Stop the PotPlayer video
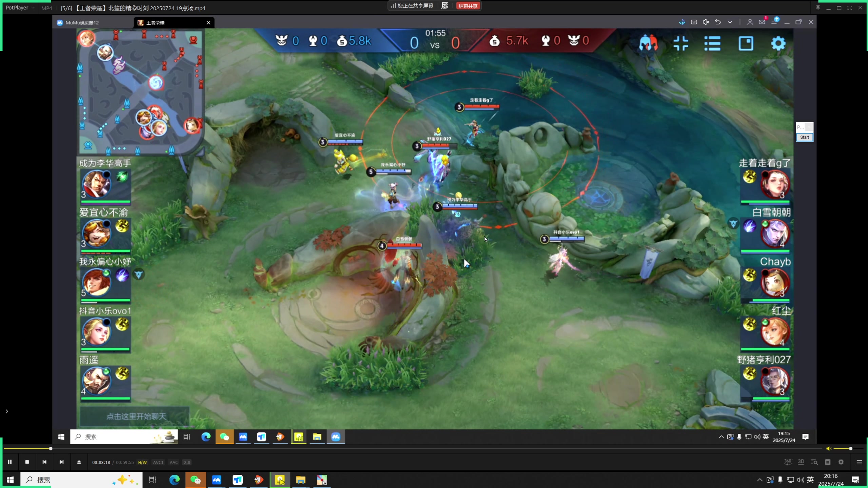 pyautogui.click(x=27, y=462)
